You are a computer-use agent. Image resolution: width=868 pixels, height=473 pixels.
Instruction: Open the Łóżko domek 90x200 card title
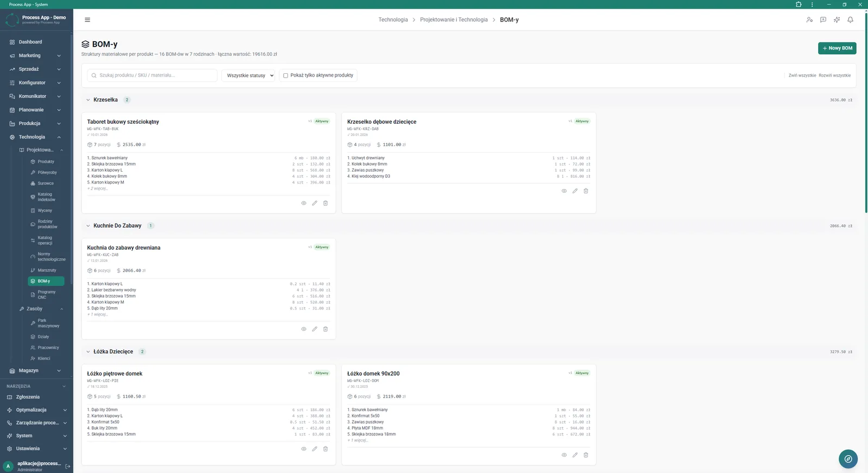tap(373, 374)
